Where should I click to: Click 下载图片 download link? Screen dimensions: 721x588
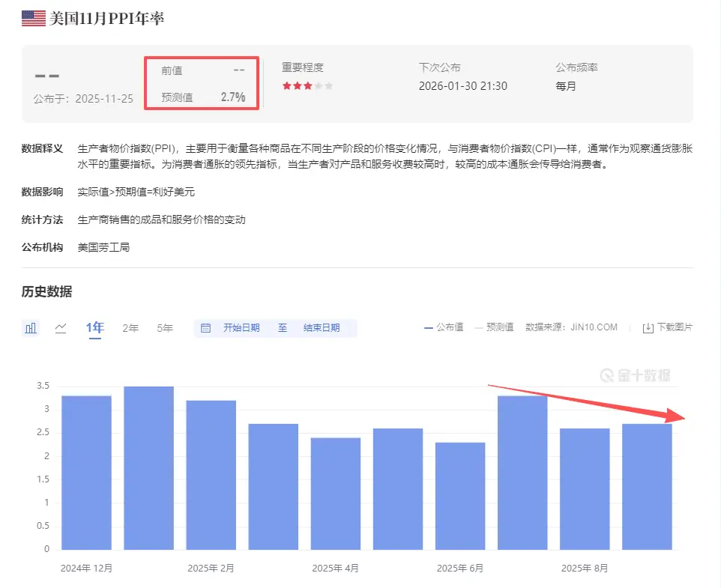point(674,328)
